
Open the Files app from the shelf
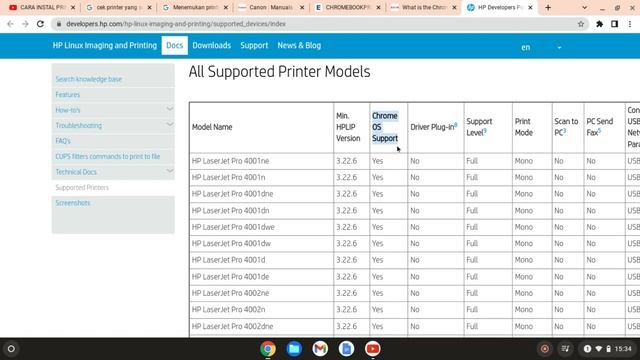click(x=294, y=349)
